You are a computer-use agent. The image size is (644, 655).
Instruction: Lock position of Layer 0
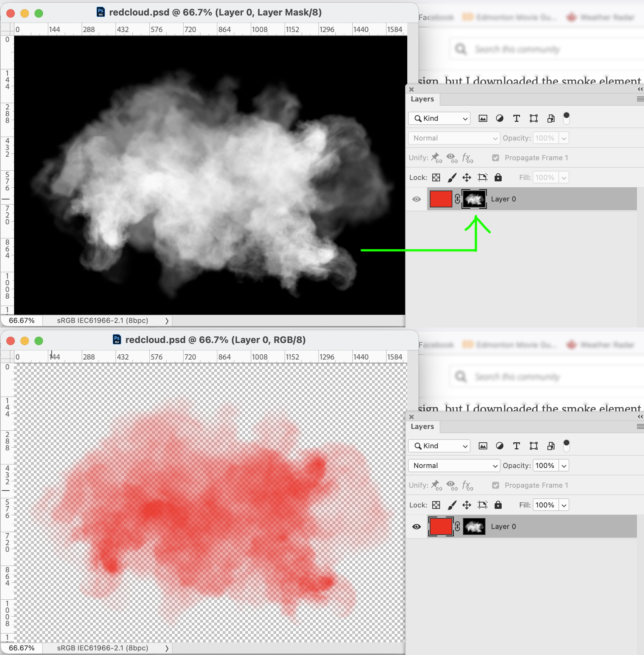(x=466, y=177)
